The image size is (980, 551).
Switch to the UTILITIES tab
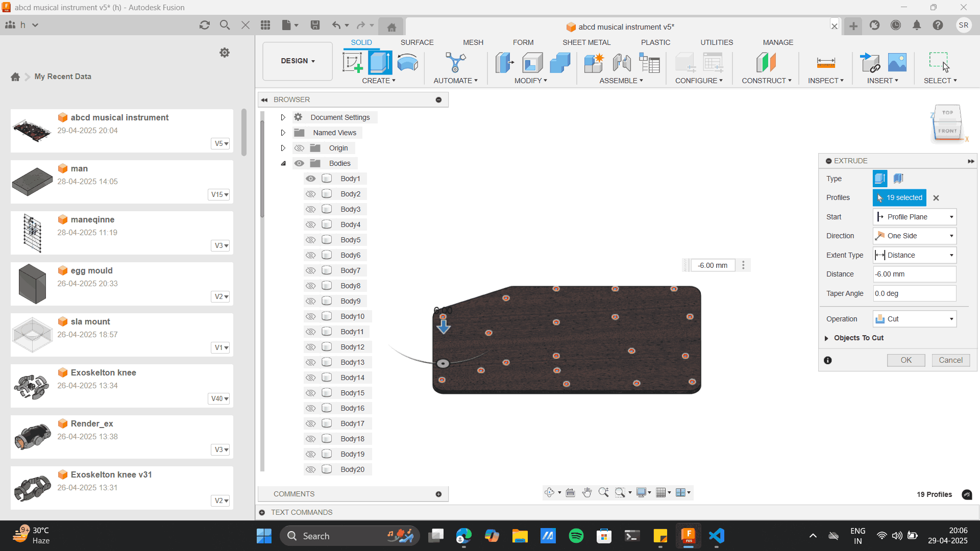[717, 42]
